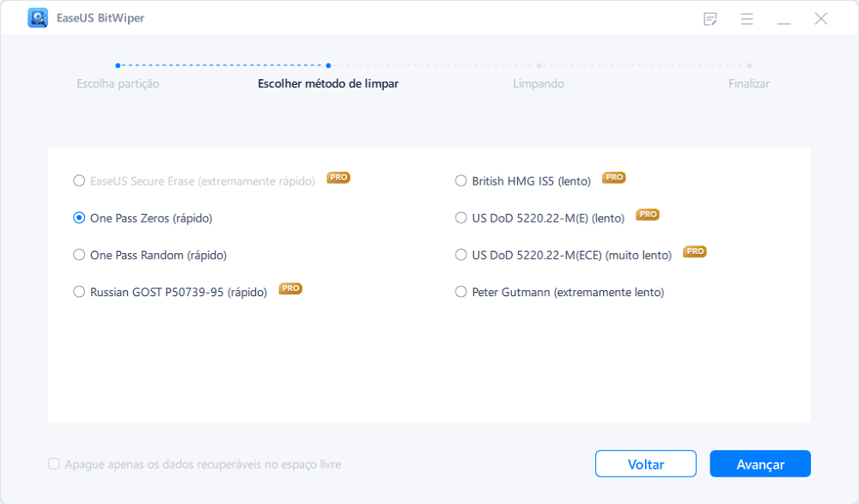Select One Pass Random (rápido) method
This screenshot has width=859, height=504.
click(x=80, y=255)
